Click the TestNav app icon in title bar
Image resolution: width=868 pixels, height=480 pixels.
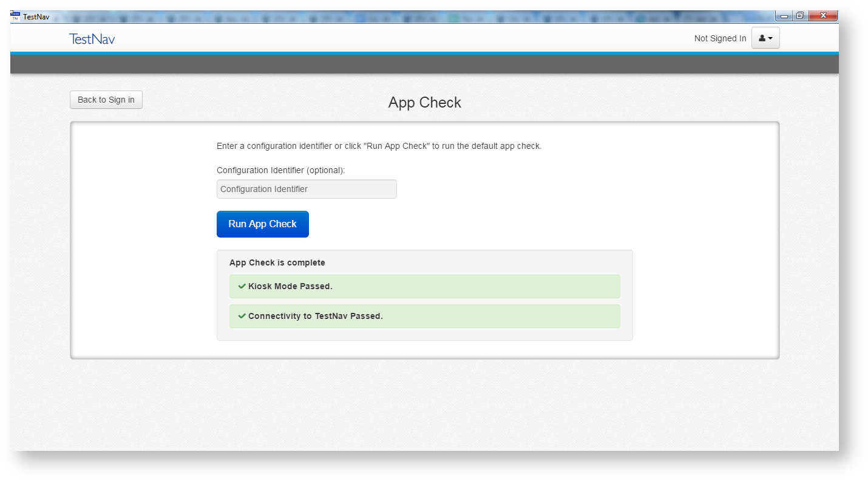pos(15,16)
